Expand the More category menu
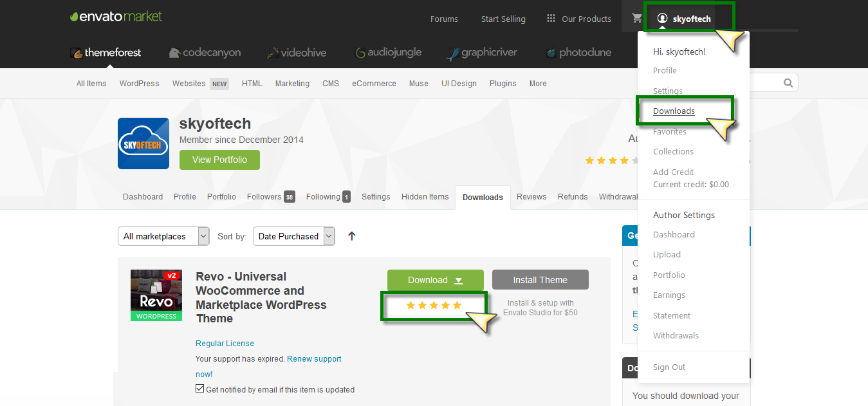868x406 pixels. pyautogui.click(x=538, y=84)
